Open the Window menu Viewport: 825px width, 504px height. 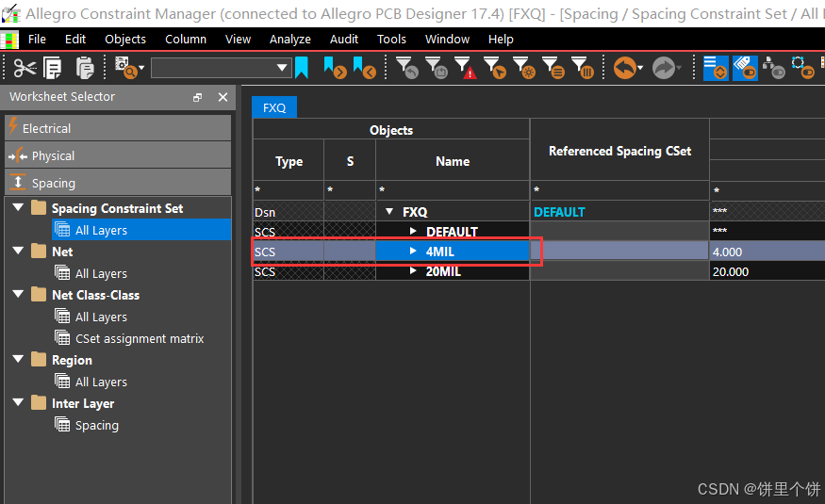point(447,40)
